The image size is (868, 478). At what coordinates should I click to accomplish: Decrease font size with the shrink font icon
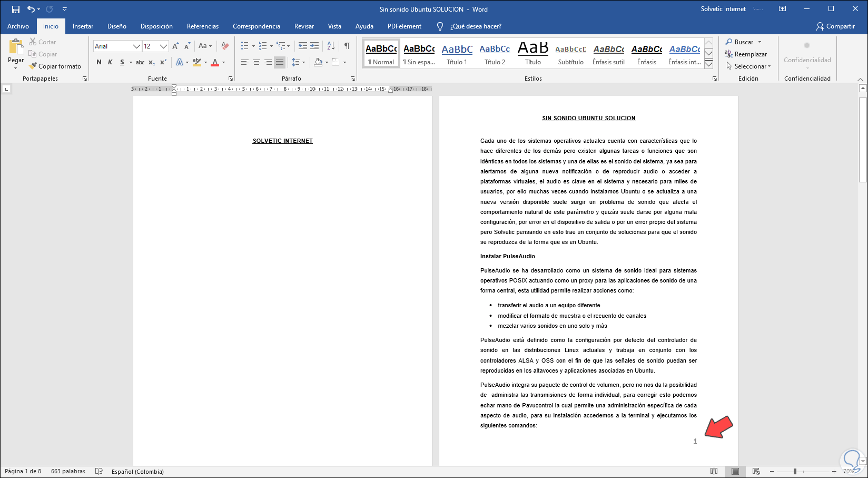[x=188, y=46]
